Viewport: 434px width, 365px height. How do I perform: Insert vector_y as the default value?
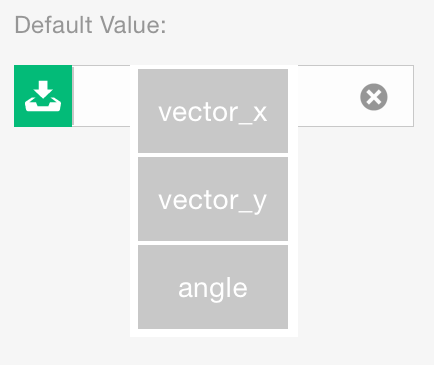[x=213, y=199]
